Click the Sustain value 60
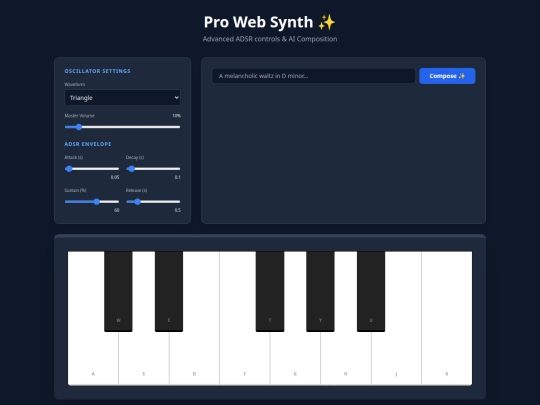This screenshot has height=405, width=540. tap(116, 210)
